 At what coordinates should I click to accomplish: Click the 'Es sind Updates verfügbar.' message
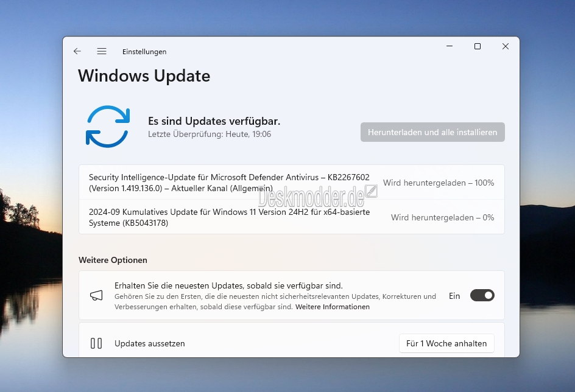(214, 121)
